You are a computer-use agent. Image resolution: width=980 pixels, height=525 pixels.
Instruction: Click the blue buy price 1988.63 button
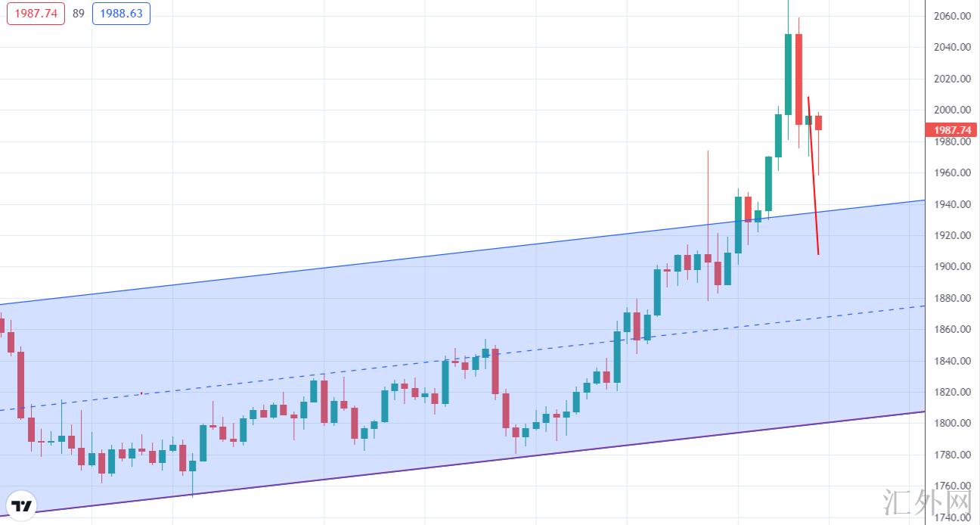121,14
